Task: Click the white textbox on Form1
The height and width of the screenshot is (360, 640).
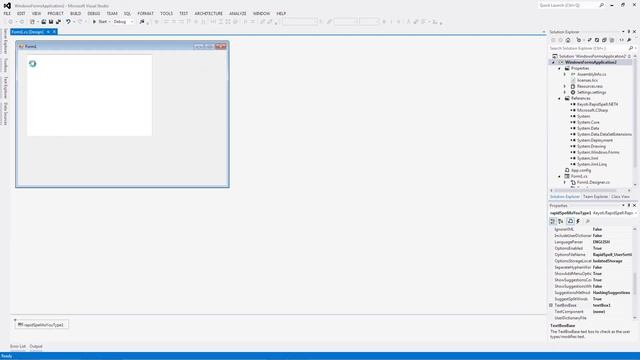Action: click(x=89, y=95)
